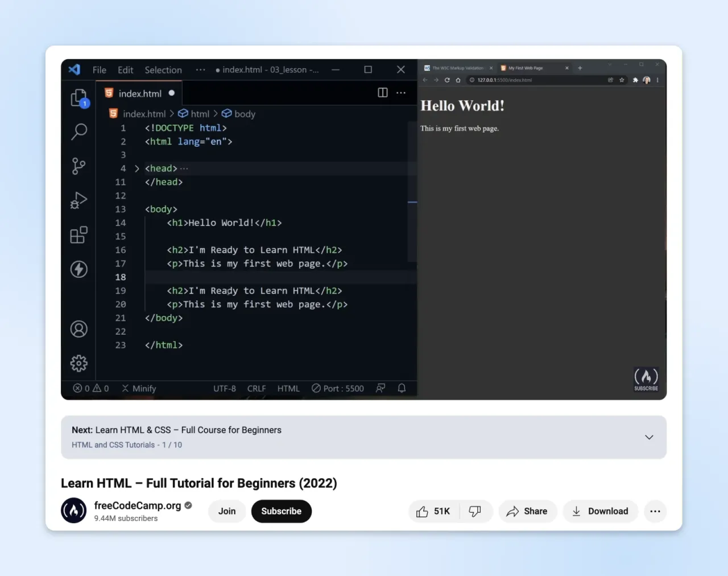The height and width of the screenshot is (576, 728).
Task: Click the body breadcrumb segment
Action: pos(238,114)
